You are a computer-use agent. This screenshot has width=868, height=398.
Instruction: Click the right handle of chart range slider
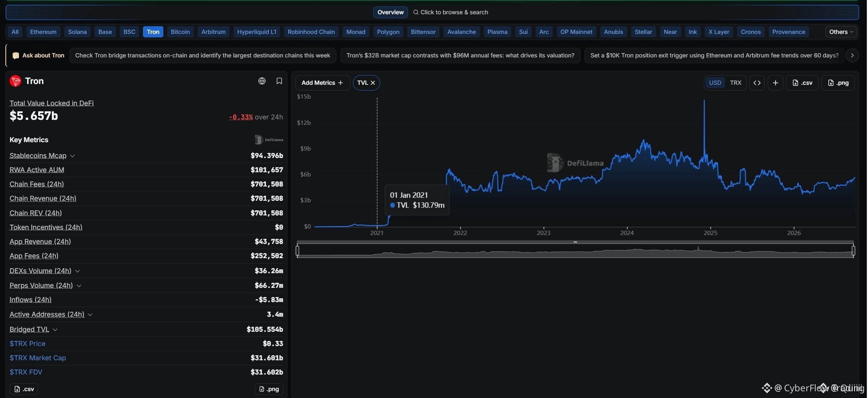(x=854, y=251)
